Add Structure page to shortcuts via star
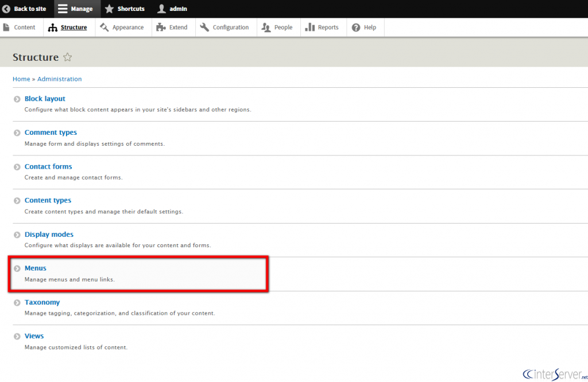Viewport: 588px width, 382px height. pos(68,57)
